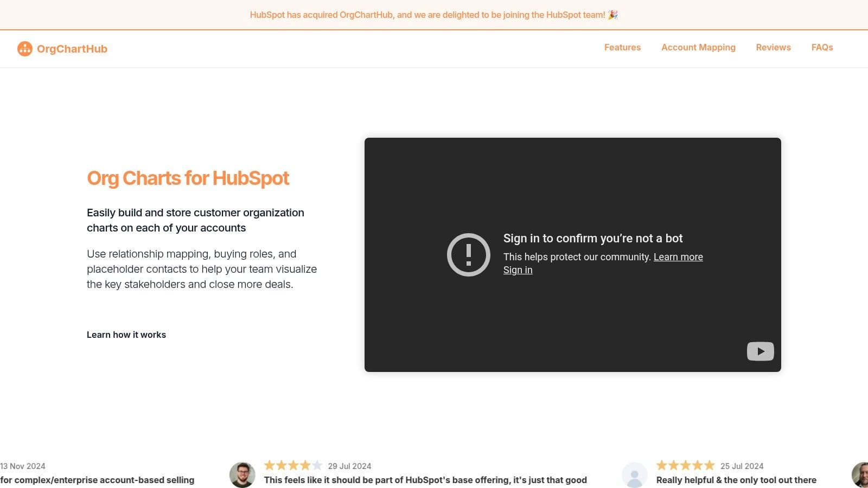
Task: Click the 29 Jul 2024 review date
Action: point(349,466)
